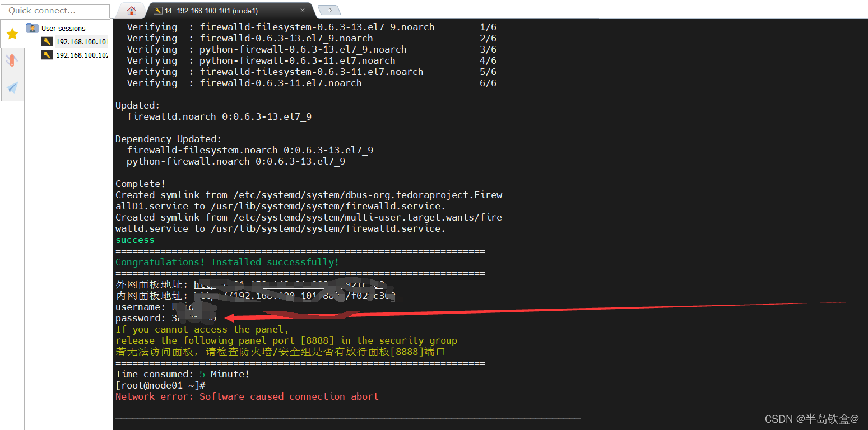Click the 'password:' label text
This screenshot has height=430, width=868.
pos(141,318)
